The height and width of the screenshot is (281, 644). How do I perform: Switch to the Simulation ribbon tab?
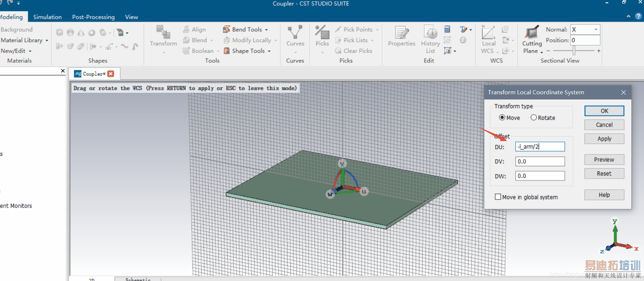pyautogui.click(x=48, y=17)
